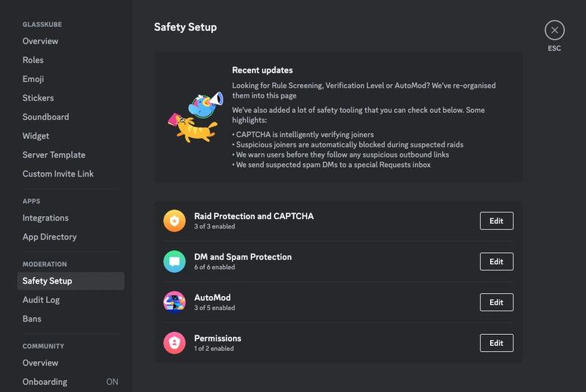Viewport: 586px width, 392px height.
Task: Click the CAPTCHA verifying joiners bullet
Action: pyautogui.click(x=303, y=135)
